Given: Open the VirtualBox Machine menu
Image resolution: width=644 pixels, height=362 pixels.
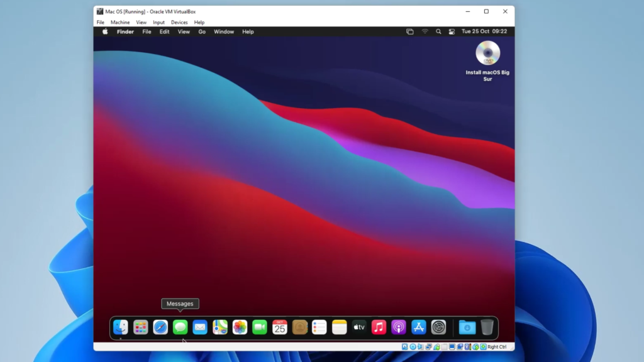Looking at the screenshot, I should coord(120,22).
